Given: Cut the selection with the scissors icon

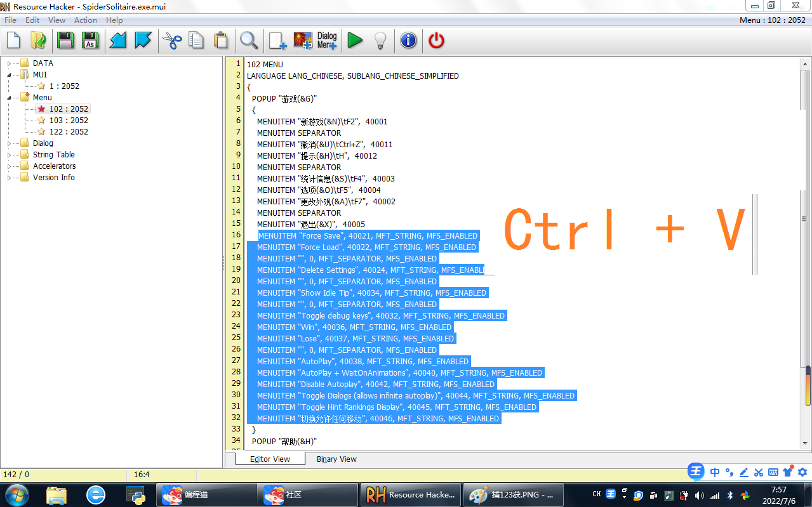Looking at the screenshot, I should click(x=172, y=41).
